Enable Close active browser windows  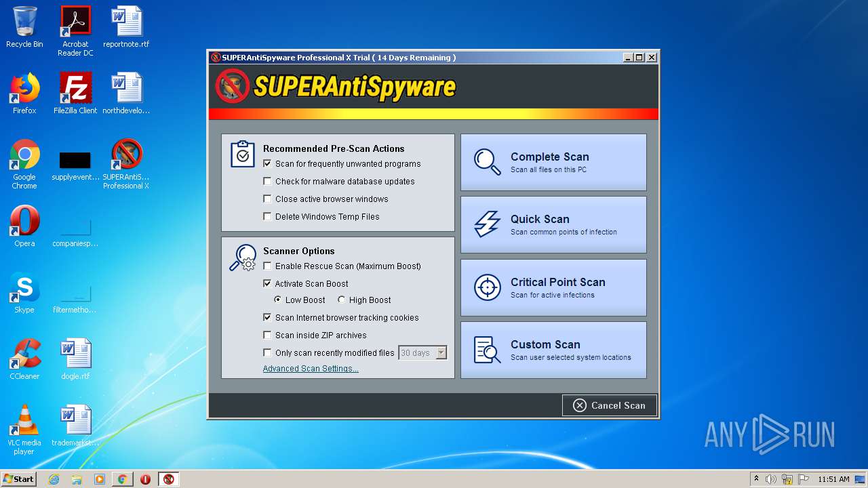pos(267,199)
